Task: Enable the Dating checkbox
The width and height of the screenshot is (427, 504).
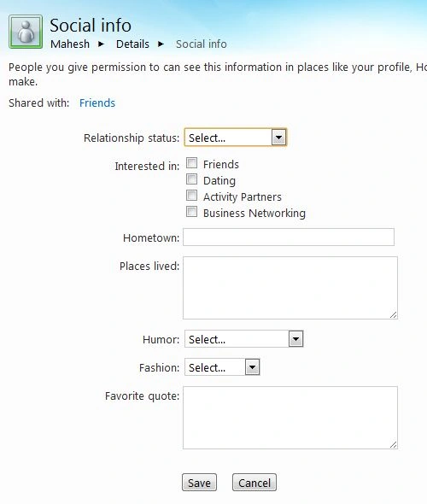Action: tap(192, 179)
